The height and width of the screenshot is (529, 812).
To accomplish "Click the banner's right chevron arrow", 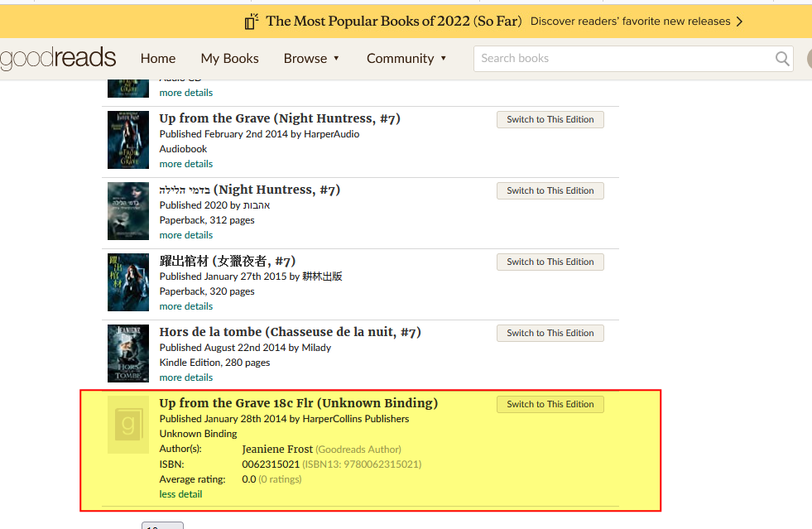I will [x=739, y=22].
